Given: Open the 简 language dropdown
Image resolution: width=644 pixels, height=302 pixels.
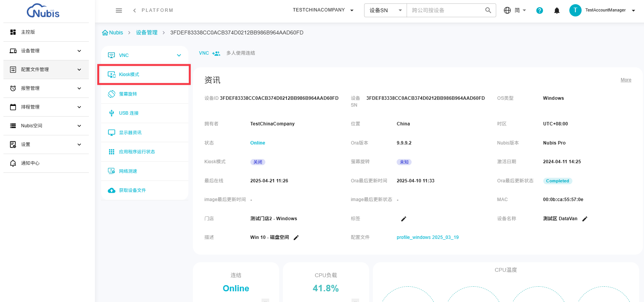Looking at the screenshot, I should coord(520,10).
